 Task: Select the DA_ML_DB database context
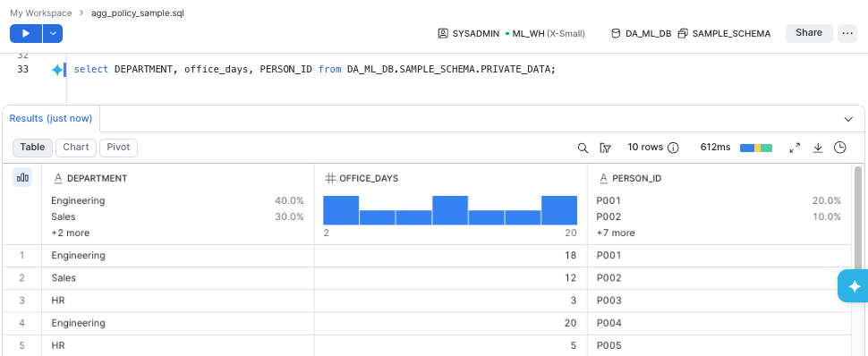[x=641, y=34]
